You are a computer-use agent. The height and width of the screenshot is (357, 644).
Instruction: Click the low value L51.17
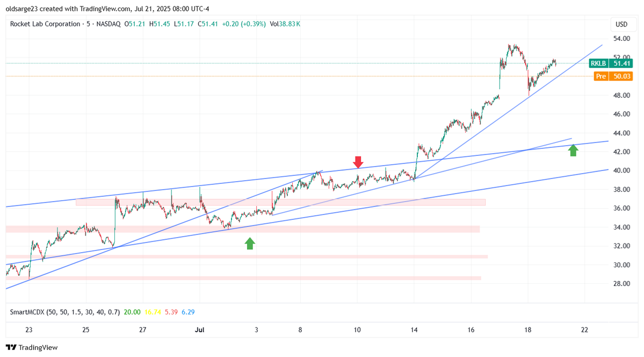[184, 24]
